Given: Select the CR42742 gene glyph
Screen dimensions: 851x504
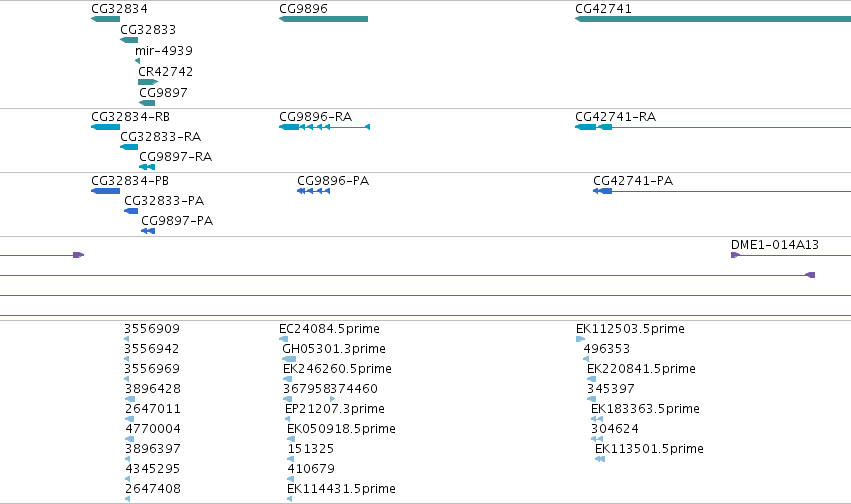Looking at the screenshot, I should [x=148, y=82].
